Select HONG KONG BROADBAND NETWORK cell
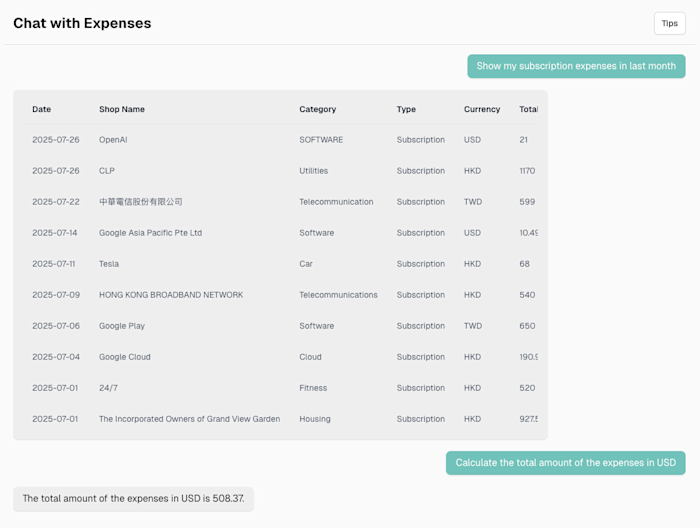 [x=171, y=295]
